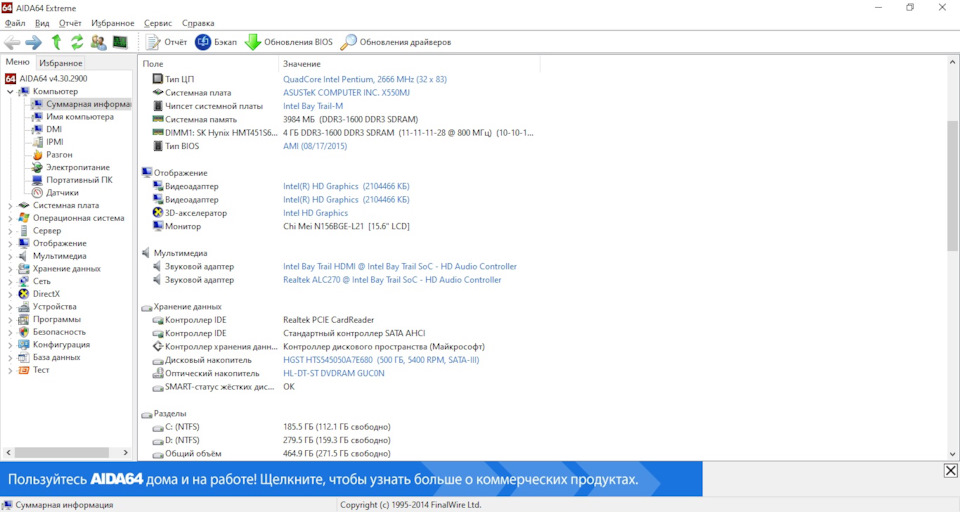Open the Избранное menu in menu bar
This screenshot has width=960, height=512.
click(113, 23)
